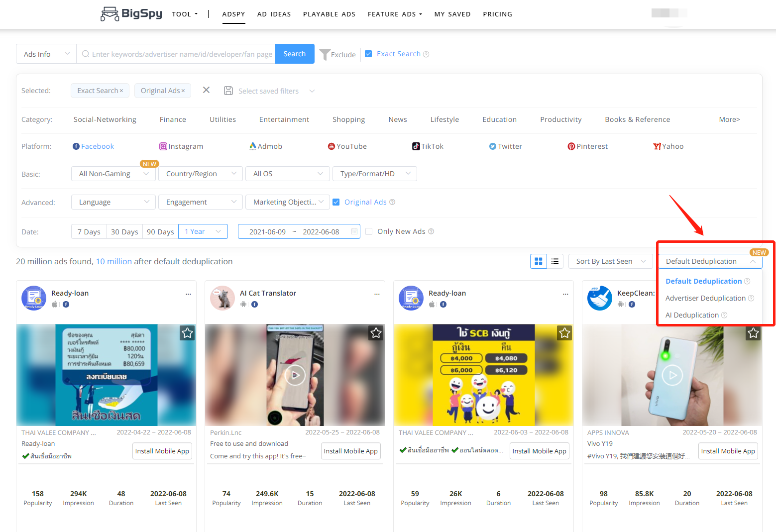Switch to the AD IDEAS tab
This screenshot has height=532, width=776.
[x=274, y=14]
